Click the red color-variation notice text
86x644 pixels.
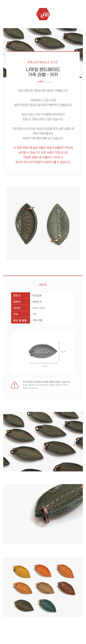pyautogui.click(x=43, y=155)
